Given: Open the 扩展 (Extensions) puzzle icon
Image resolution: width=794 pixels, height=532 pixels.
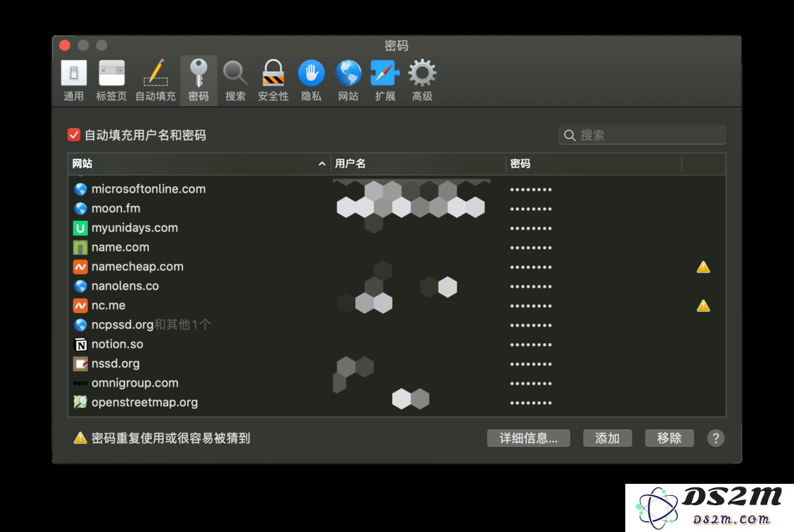Looking at the screenshot, I should pos(385,74).
